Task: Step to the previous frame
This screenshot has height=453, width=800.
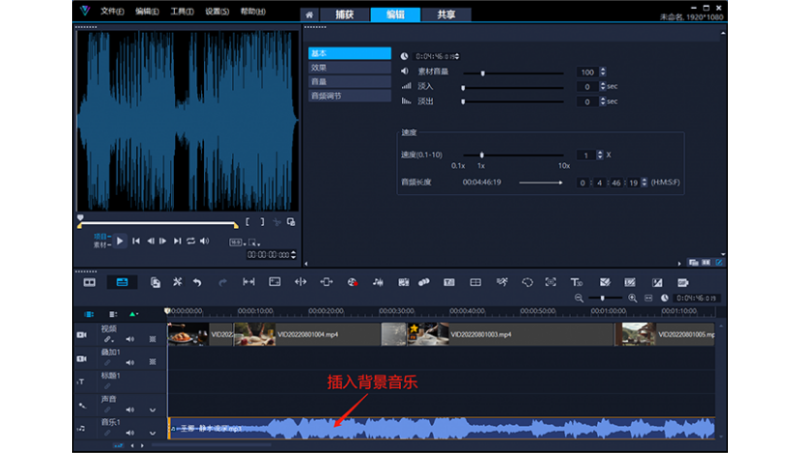Action: (151, 241)
